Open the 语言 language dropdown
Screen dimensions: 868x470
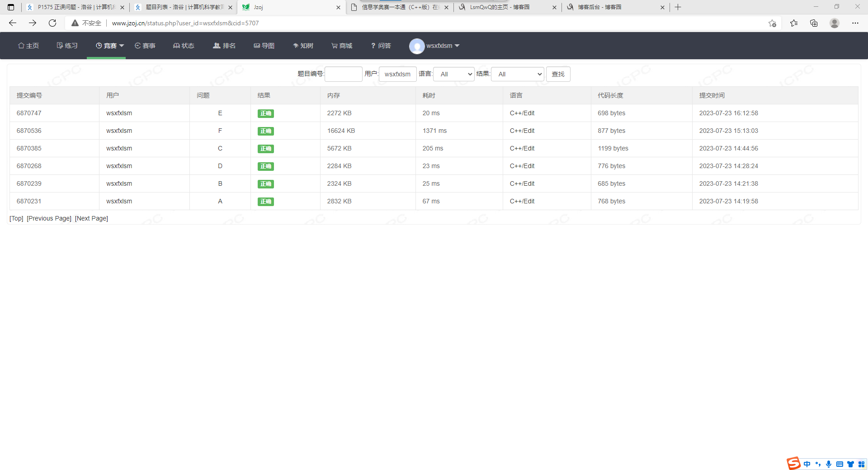click(x=454, y=74)
